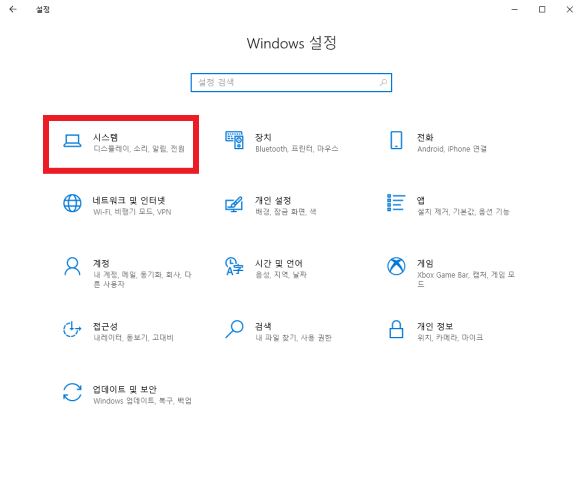Close the 설정 window
Image resolution: width=583 pixels, height=483 pixels.
(570, 9)
